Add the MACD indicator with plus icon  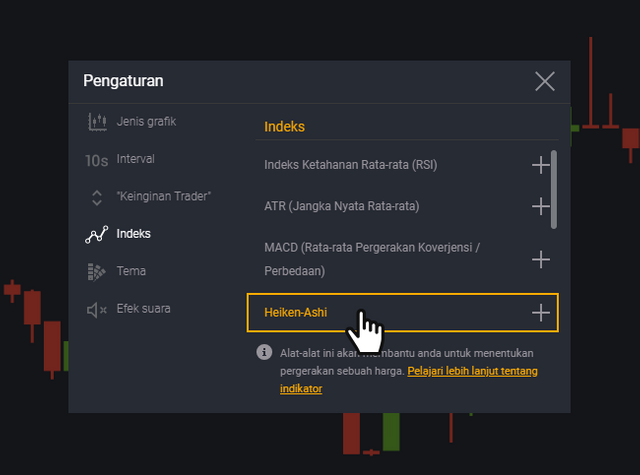click(x=541, y=259)
